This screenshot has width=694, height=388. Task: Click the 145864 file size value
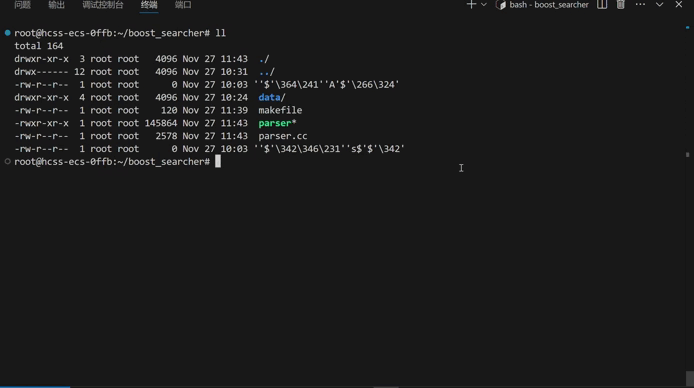[x=161, y=123]
